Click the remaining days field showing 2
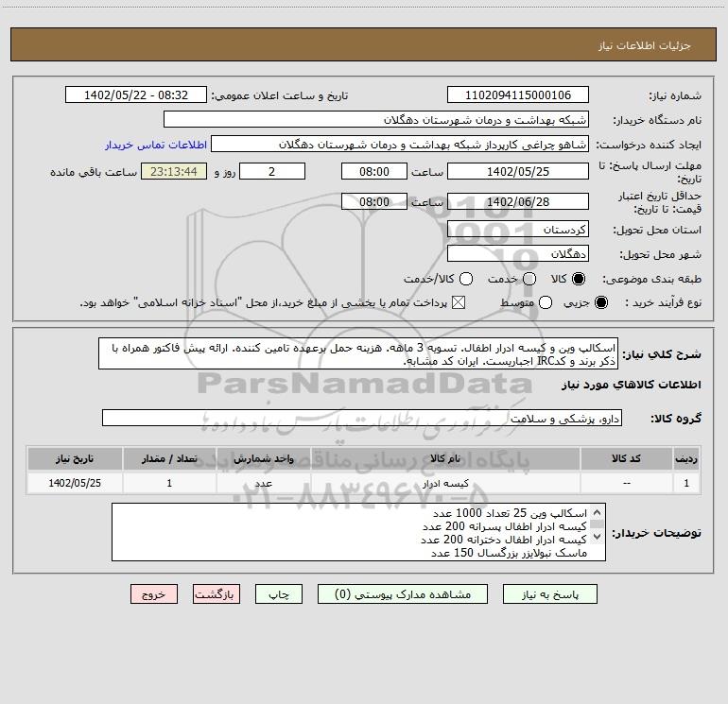Viewport: 728px width, 704px height. click(x=272, y=171)
